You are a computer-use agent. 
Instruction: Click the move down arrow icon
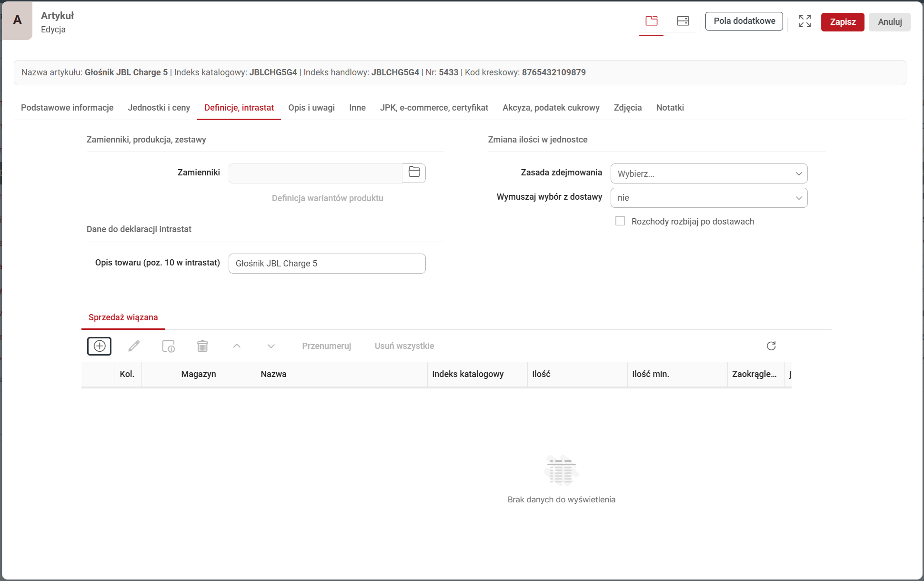pos(271,346)
